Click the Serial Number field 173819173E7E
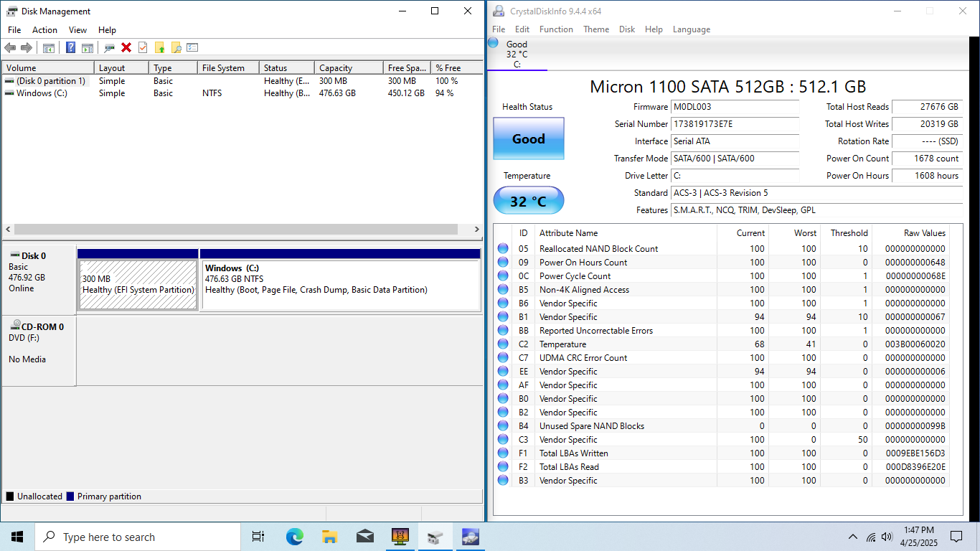Viewport: 980px width, 551px height. click(x=735, y=124)
